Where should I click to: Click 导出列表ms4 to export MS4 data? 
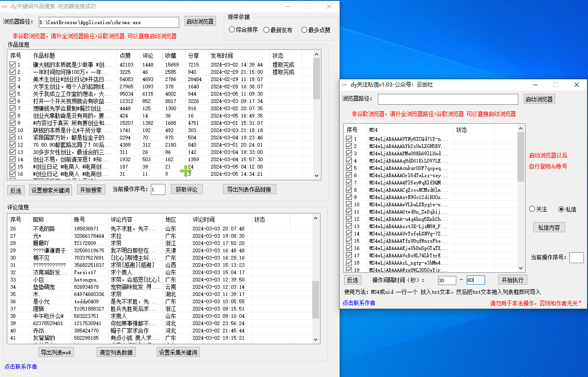(x=56, y=352)
